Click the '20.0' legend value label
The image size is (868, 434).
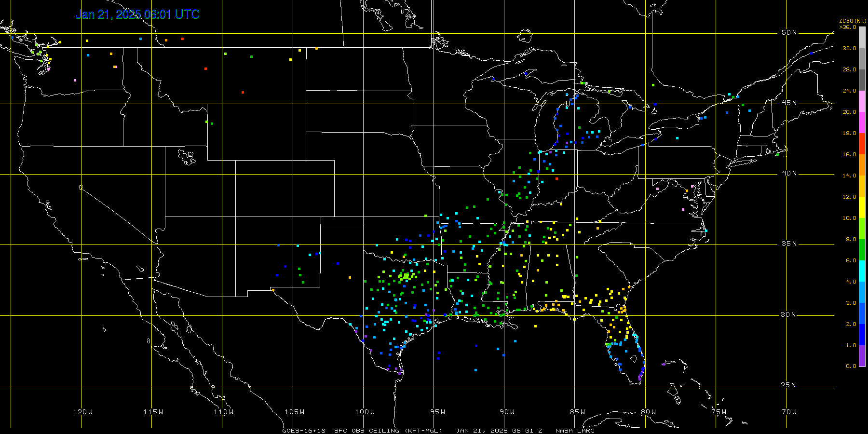pyautogui.click(x=850, y=112)
